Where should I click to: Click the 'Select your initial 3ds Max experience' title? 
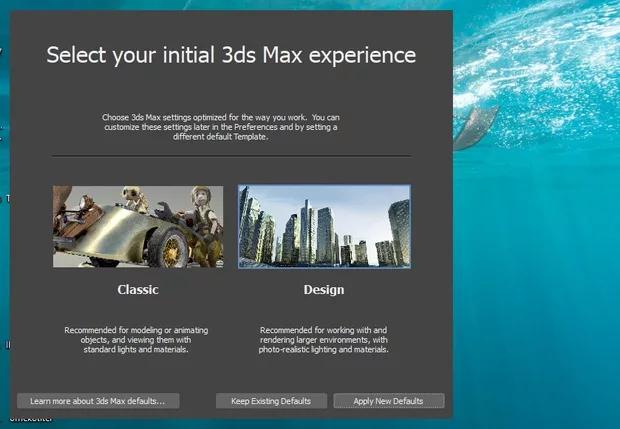[231, 55]
